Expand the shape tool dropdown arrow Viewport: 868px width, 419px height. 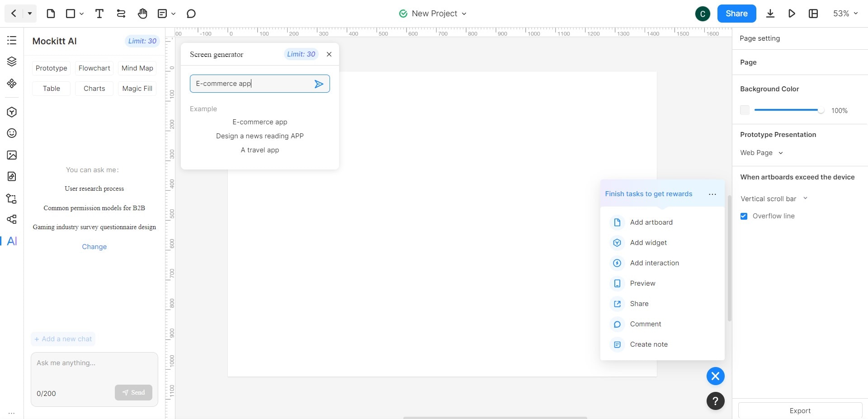pos(82,14)
